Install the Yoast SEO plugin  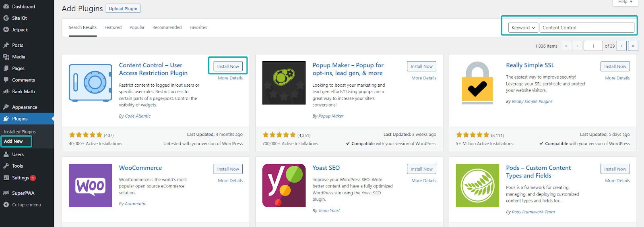pos(421,169)
